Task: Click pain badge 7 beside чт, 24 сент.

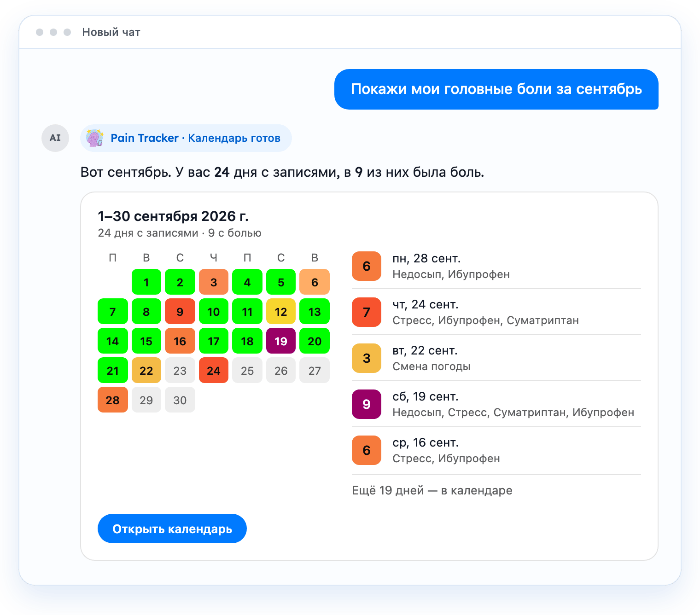Action: [367, 312]
